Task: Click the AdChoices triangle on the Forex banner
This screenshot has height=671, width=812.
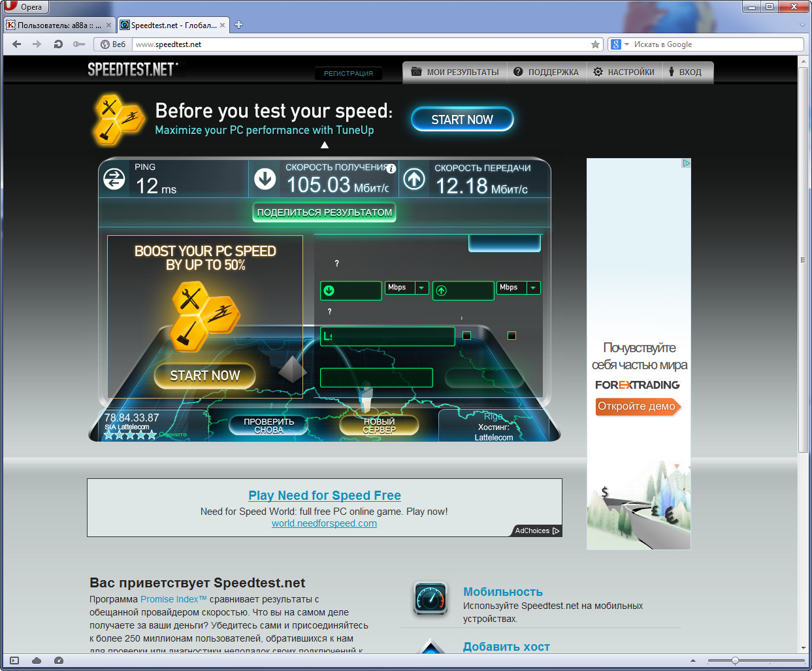Action: point(686,163)
